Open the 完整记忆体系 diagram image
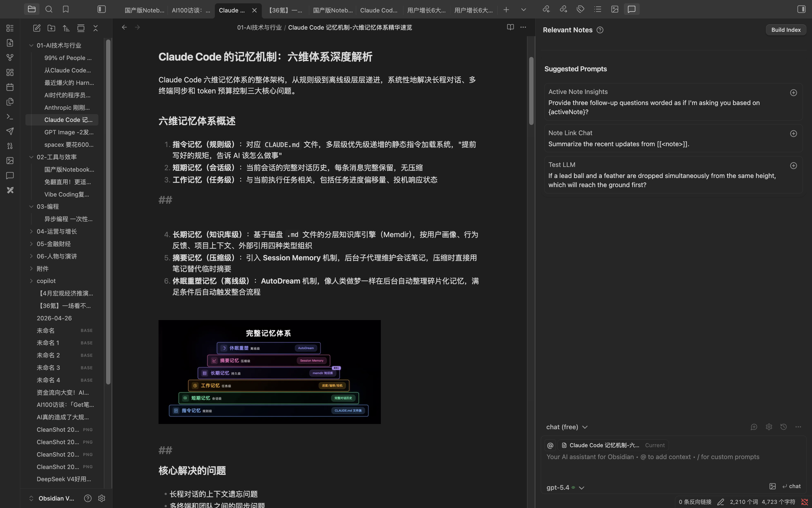Screen dimensions: 812x508 (x=270, y=372)
